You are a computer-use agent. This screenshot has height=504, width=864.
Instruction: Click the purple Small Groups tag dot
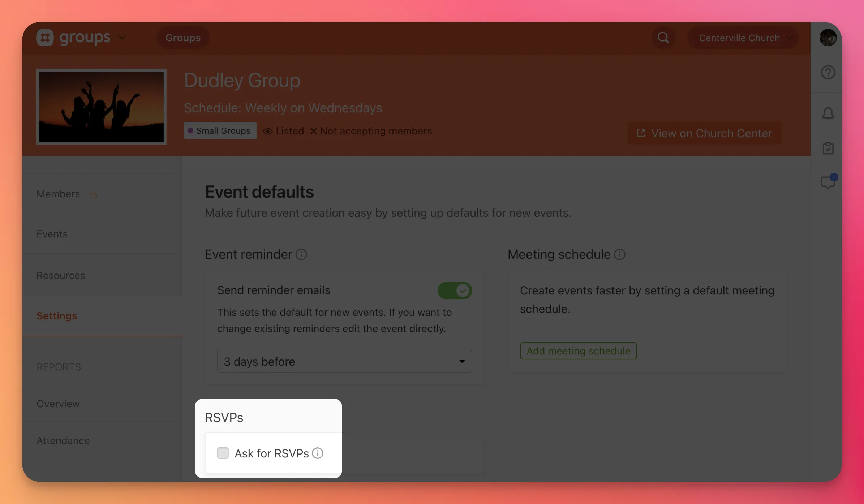tap(191, 130)
